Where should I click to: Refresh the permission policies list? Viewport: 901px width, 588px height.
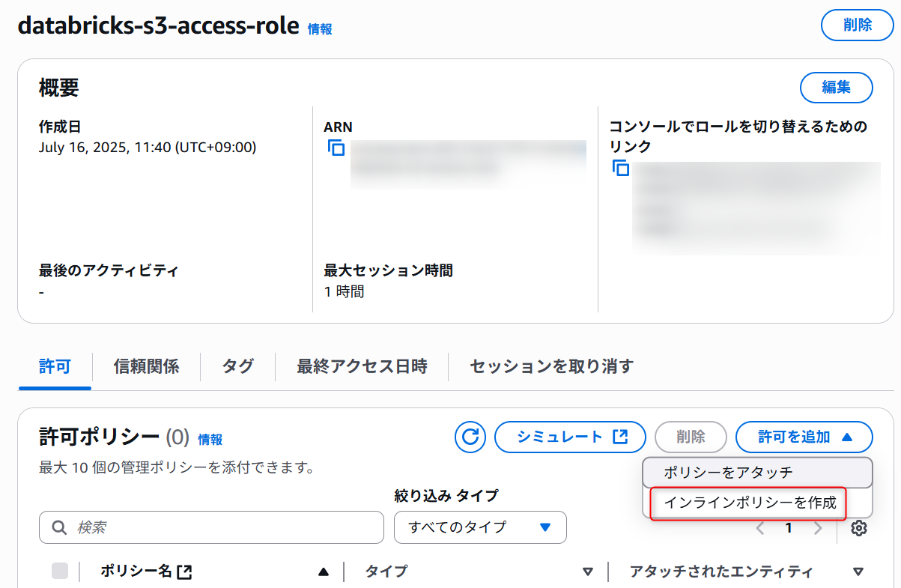(x=470, y=437)
